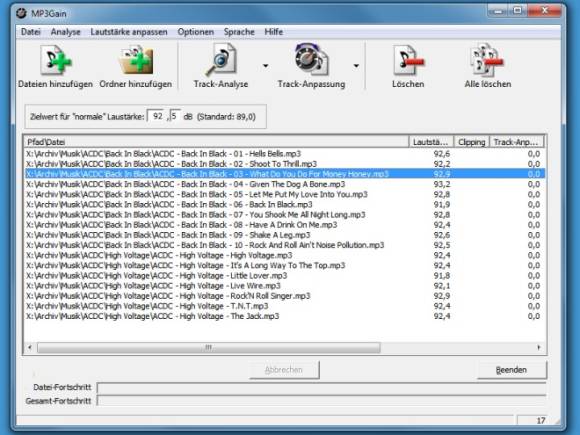Click the Beenden button
The height and width of the screenshot is (435, 580).
tap(512, 370)
